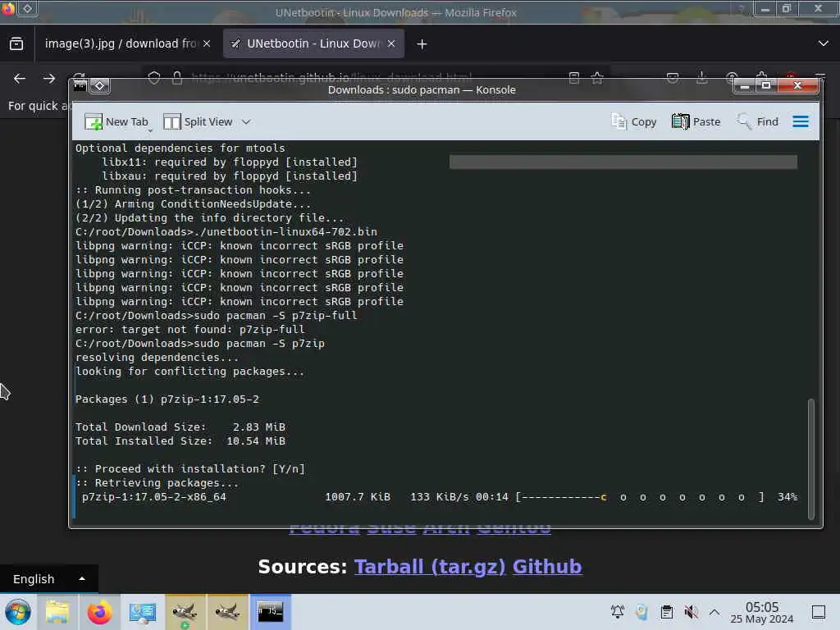Open the notifications bell tray icon
This screenshot has height=630, width=840.
[618, 612]
